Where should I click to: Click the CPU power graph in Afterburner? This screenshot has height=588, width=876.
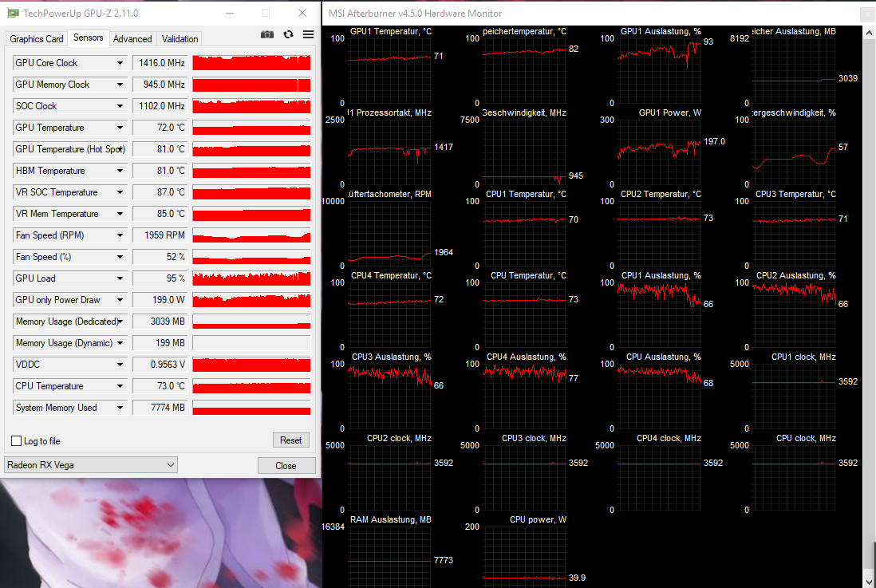pos(524,557)
